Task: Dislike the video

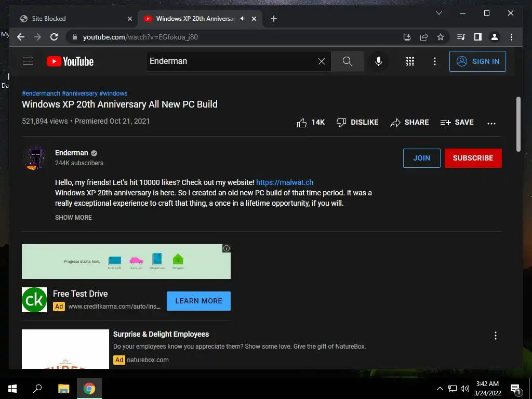Action: [357, 123]
